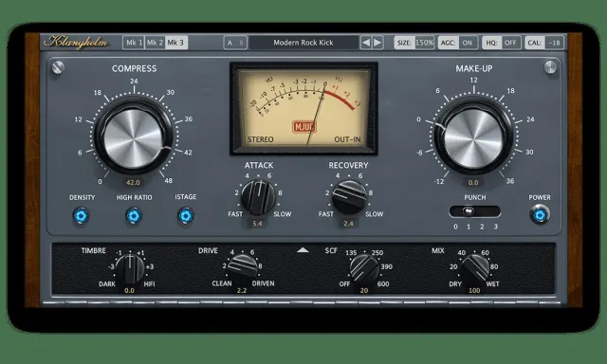Switch to the A preset slot
This screenshot has height=364, width=607.
pos(230,43)
